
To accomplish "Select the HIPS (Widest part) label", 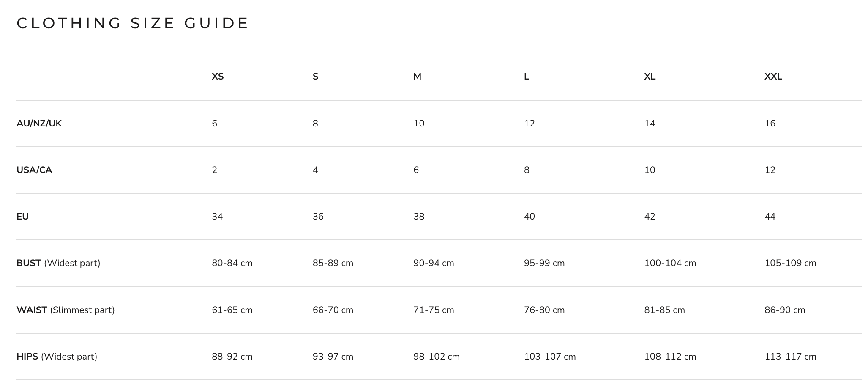I will pyautogui.click(x=57, y=357).
